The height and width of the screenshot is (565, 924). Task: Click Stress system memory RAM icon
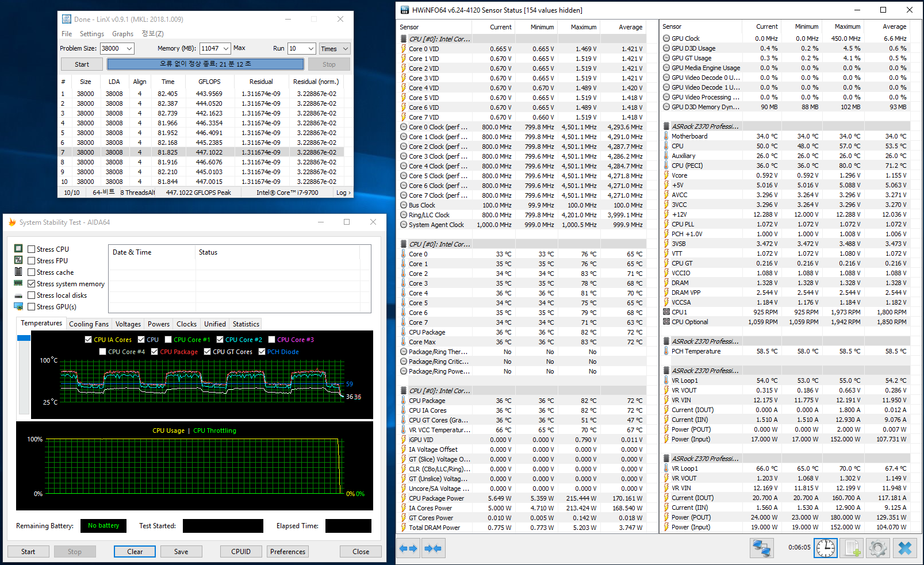click(x=18, y=283)
